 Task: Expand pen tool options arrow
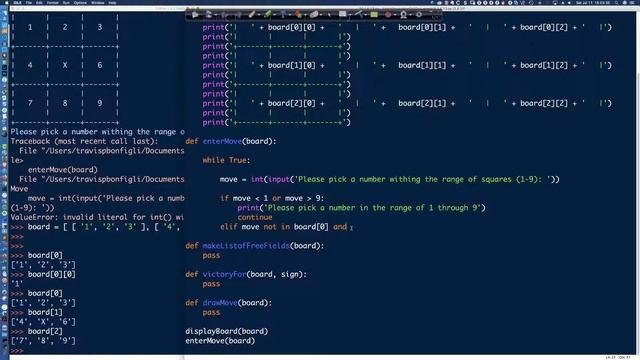tap(260, 15)
